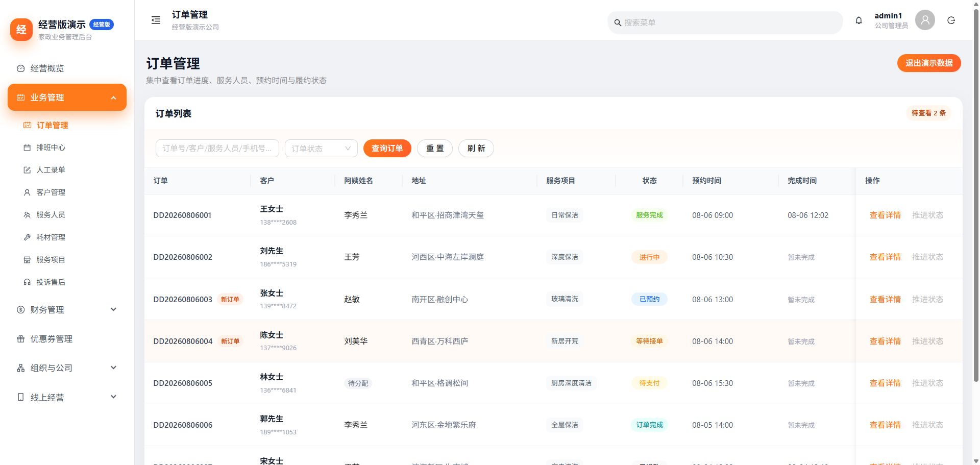Click the 排班中心 calendar icon

pyautogui.click(x=27, y=148)
